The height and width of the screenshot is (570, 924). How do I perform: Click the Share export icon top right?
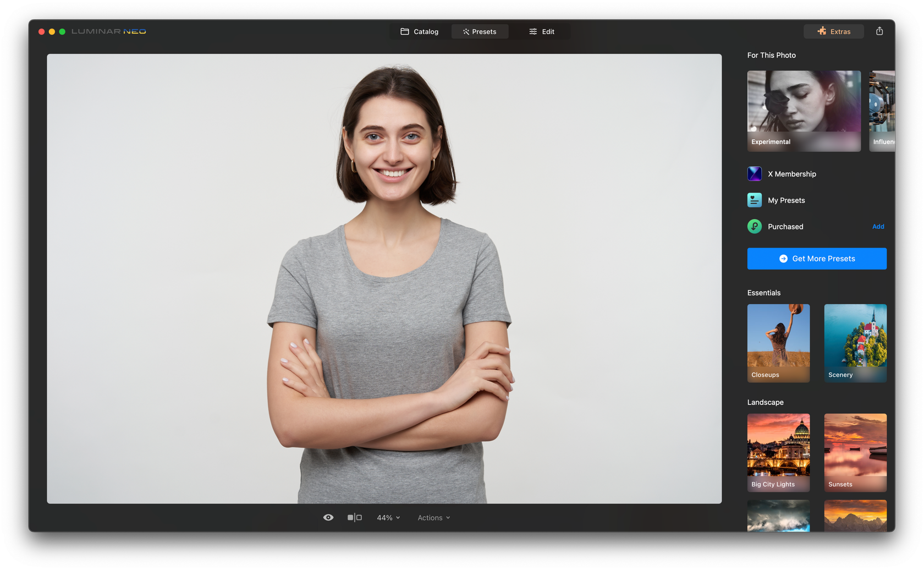pyautogui.click(x=879, y=31)
